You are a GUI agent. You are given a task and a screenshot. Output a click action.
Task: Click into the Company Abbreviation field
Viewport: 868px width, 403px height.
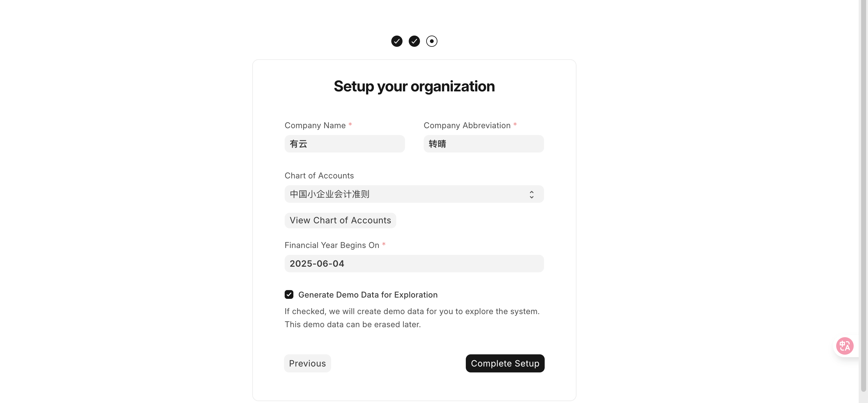[483, 144]
